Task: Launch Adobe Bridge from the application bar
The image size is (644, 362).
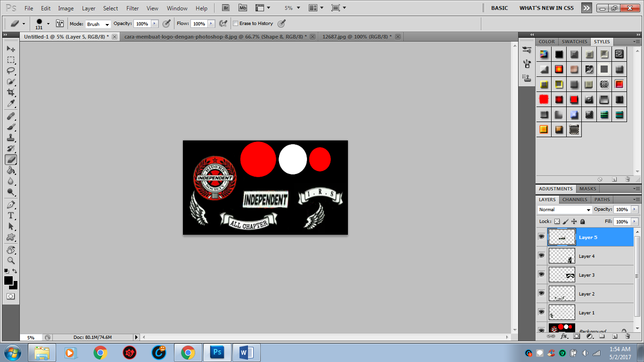Action: pyautogui.click(x=226, y=8)
